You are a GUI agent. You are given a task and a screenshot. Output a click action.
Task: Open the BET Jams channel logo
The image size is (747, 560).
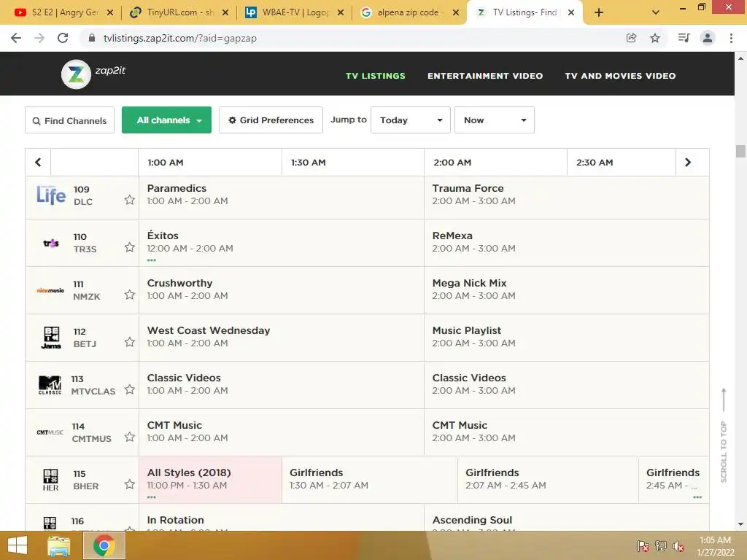click(51, 338)
